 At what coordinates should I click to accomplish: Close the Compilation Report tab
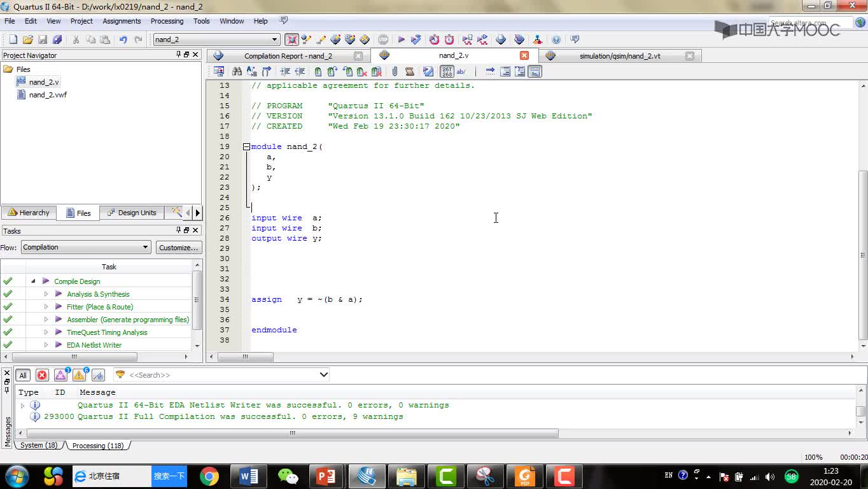(x=358, y=56)
